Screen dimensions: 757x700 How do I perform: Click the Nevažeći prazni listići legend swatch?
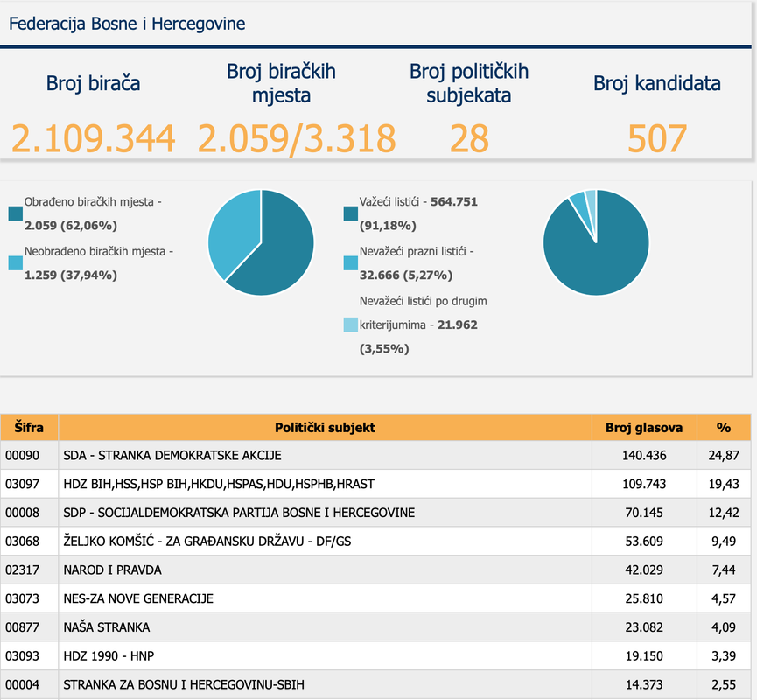click(351, 263)
